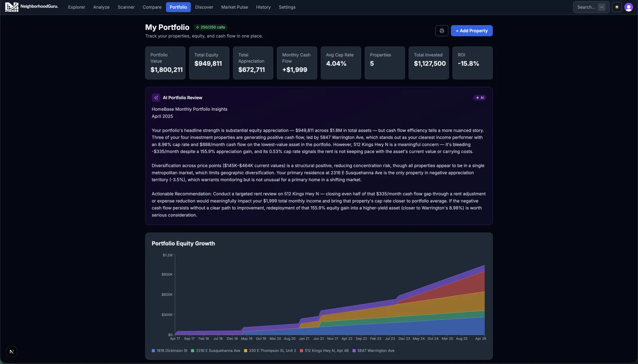Open the Discover section
Viewport: 638px width, 364px height.
pos(204,7)
